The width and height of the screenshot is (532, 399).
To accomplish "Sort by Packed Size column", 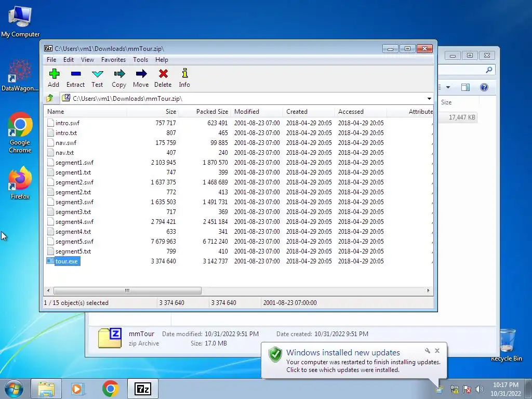I will coord(205,112).
